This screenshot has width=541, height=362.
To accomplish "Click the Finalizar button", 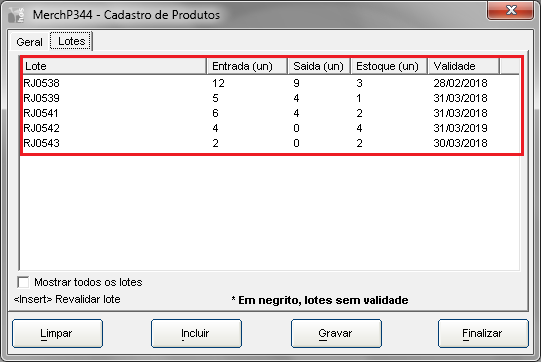I will coord(483,333).
